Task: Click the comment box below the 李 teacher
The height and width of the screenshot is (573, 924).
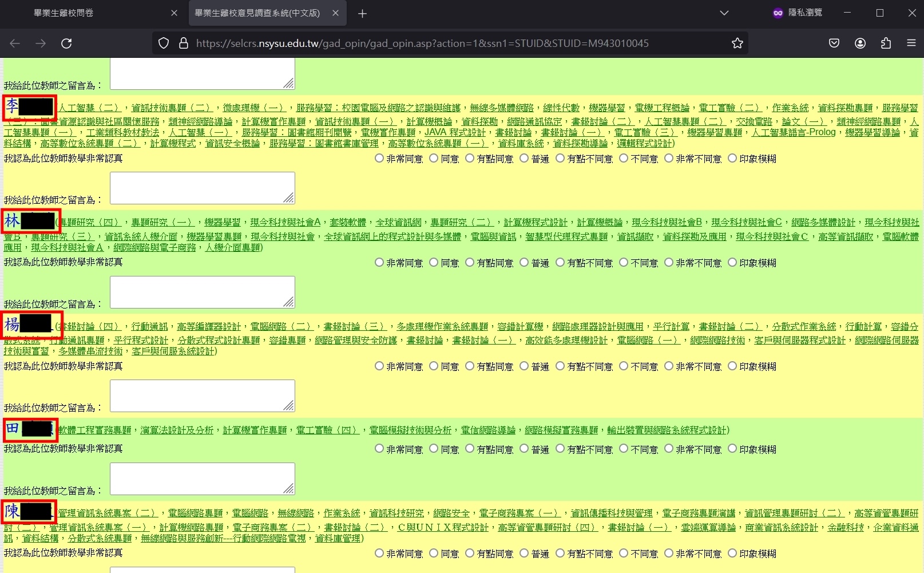Action: point(203,188)
